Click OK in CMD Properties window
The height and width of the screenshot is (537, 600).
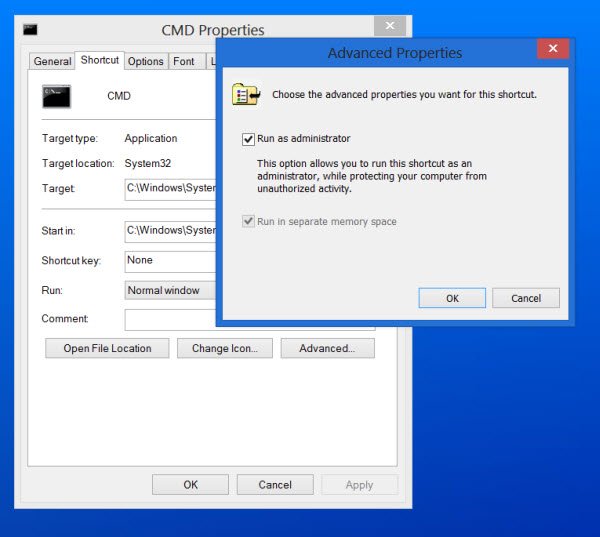(190, 485)
